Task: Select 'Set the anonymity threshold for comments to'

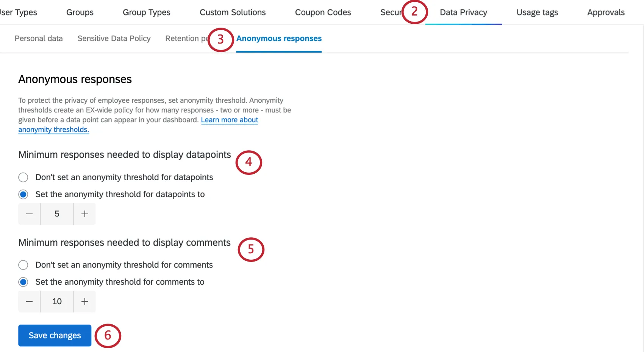Action: 23,282
